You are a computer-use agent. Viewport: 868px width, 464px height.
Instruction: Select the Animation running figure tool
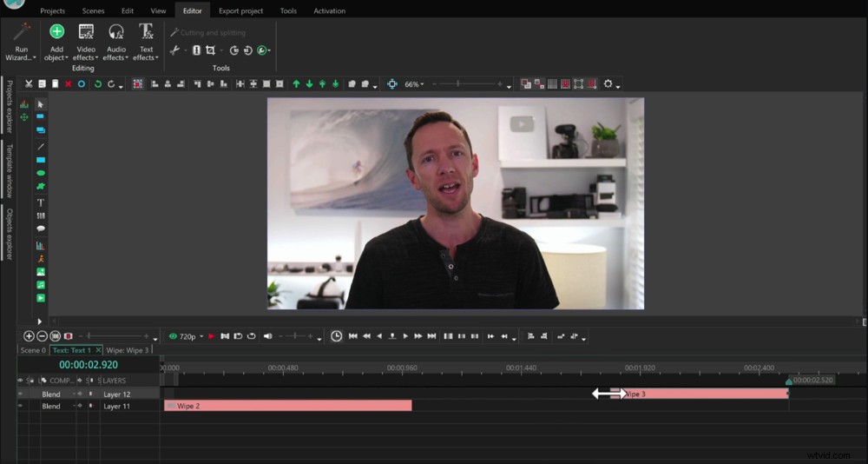pos(41,258)
